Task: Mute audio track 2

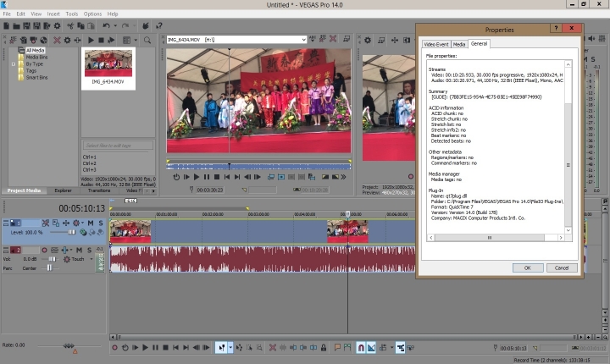Action: (x=79, y=250)
